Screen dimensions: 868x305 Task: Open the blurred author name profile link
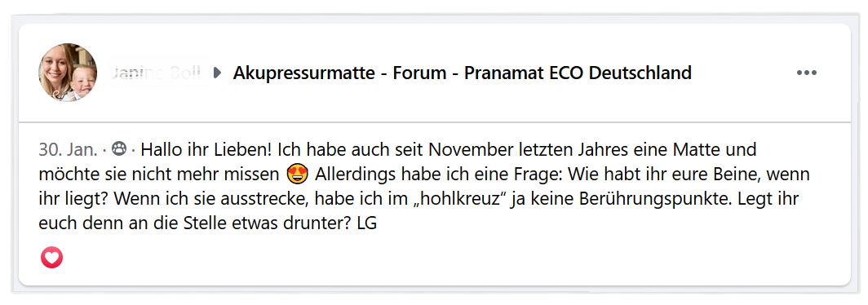(x=157, y=73)
